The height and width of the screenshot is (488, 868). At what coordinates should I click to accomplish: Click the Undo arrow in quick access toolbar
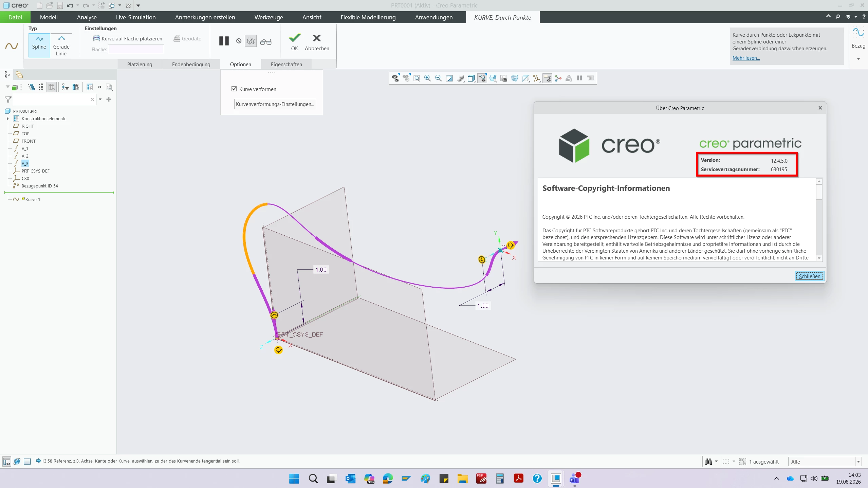point(70,5)
